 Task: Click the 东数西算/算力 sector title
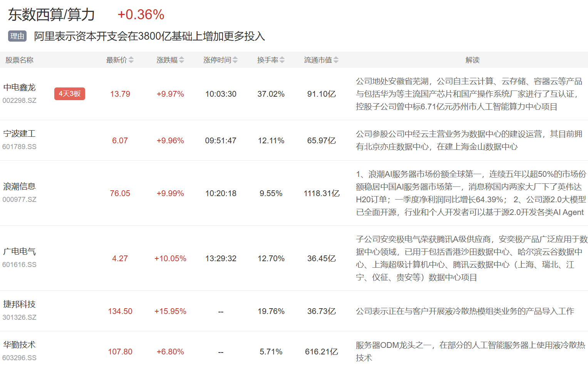coord(52,15)
